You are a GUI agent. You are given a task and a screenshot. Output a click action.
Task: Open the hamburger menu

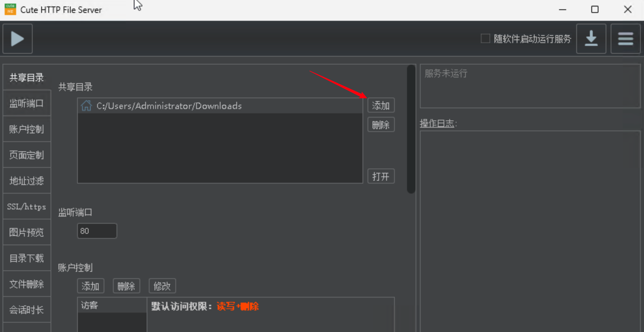click(625, 39)
